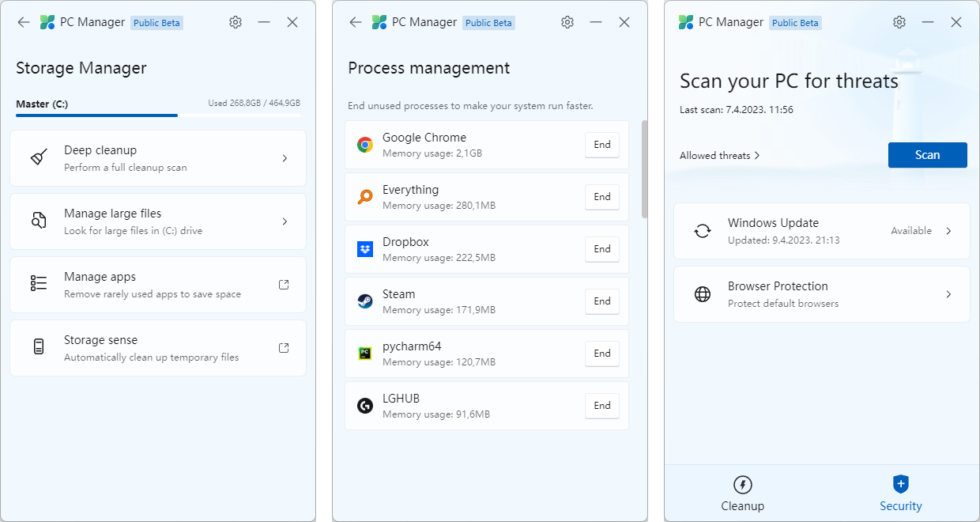Go back in the Storage Manager window
This screenshot has width=980, height=522.
(24, 22)
